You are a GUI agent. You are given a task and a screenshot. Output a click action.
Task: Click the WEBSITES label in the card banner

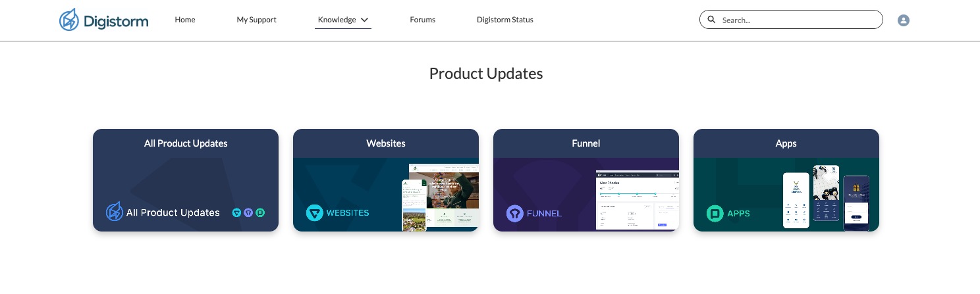coord(348,213)
